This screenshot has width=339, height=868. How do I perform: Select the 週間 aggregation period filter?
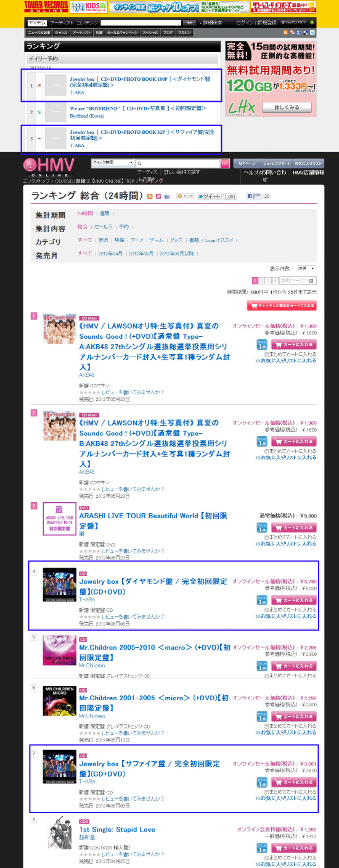click(104, 213)
